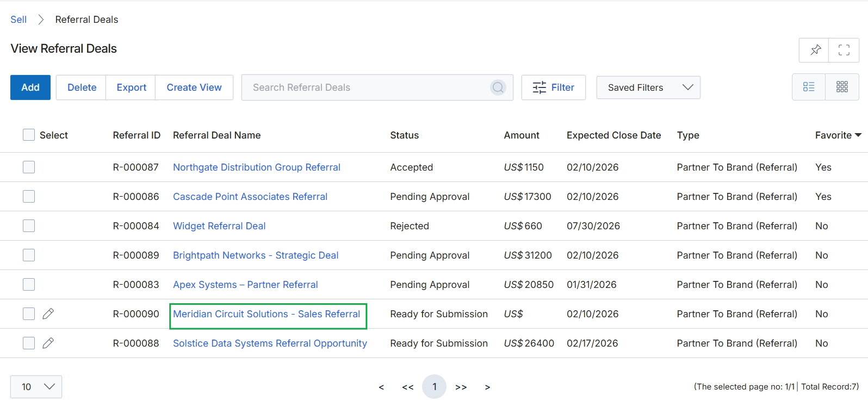This screenshot has height=408, width=868.
Task: Open Apex Systems – Partner Referral
Action: tap(245, 285)
